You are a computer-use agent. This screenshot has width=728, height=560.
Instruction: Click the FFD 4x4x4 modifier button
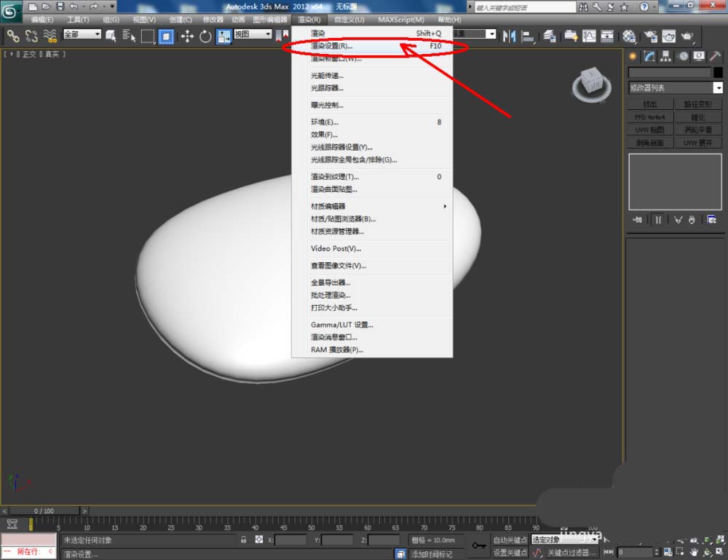pyautogui.click(x=649, y=117)
